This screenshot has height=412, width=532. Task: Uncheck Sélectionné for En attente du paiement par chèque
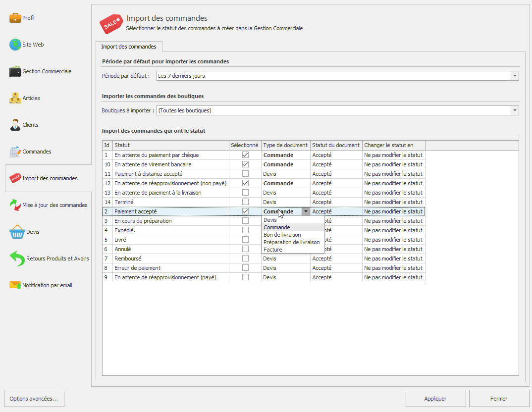[245, 154]
